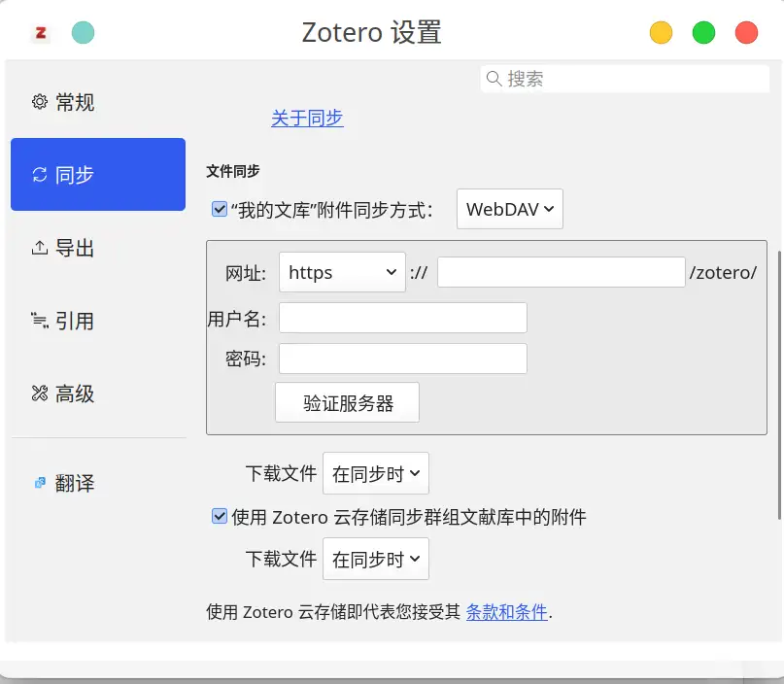Viewport: 784px width, 684px height.
Task: Click the Cite (引用) list icon
Action: click(x=40, y=321)
